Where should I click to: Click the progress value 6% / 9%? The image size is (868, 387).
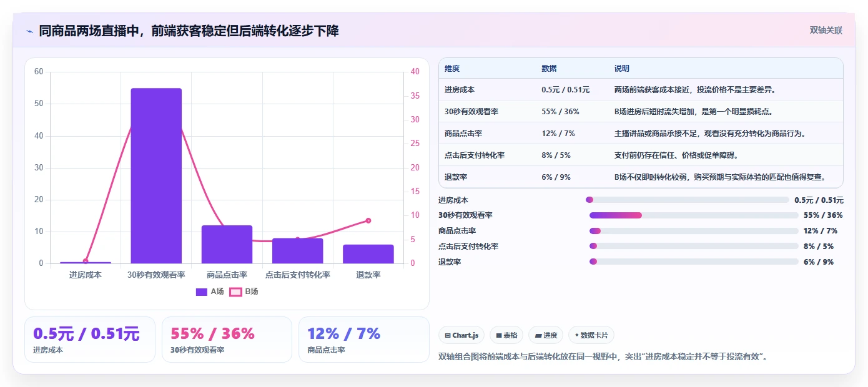(819, 262)
